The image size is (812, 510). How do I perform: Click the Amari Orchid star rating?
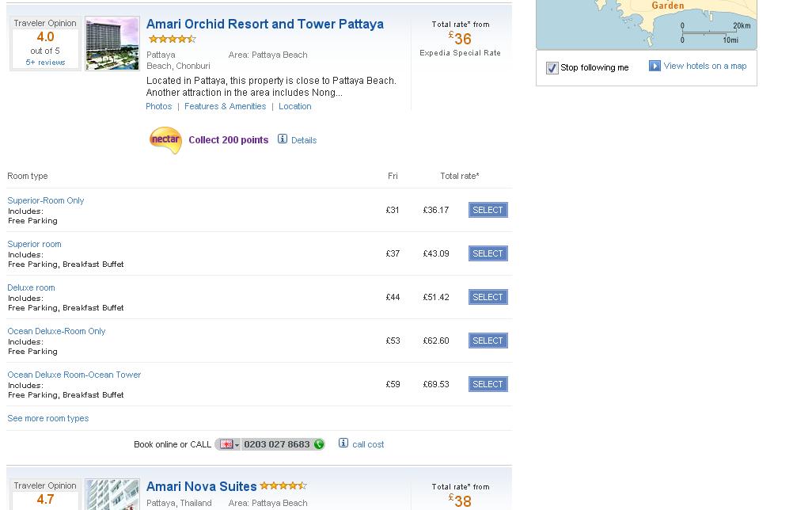tap(173, 39)
